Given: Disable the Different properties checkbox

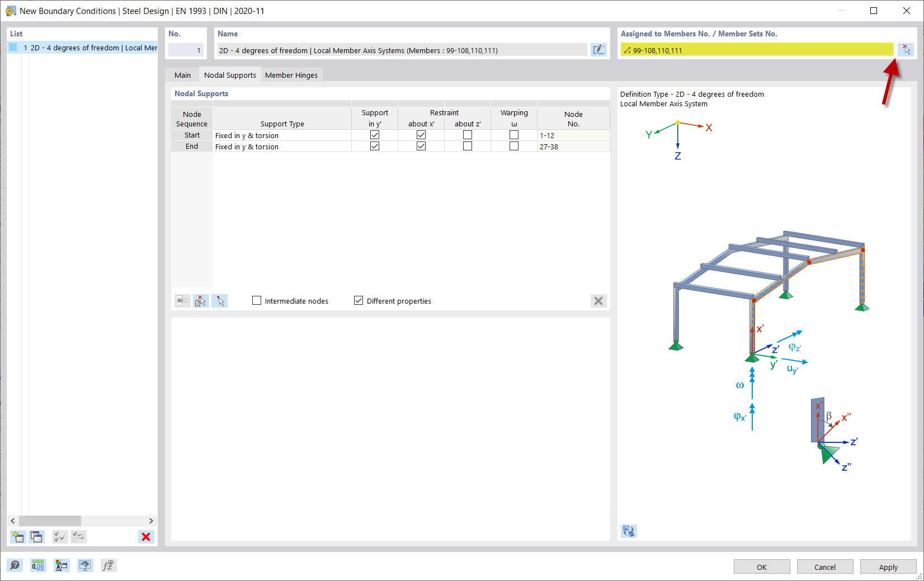Looking at the screenshot, I should pos(359,301).
